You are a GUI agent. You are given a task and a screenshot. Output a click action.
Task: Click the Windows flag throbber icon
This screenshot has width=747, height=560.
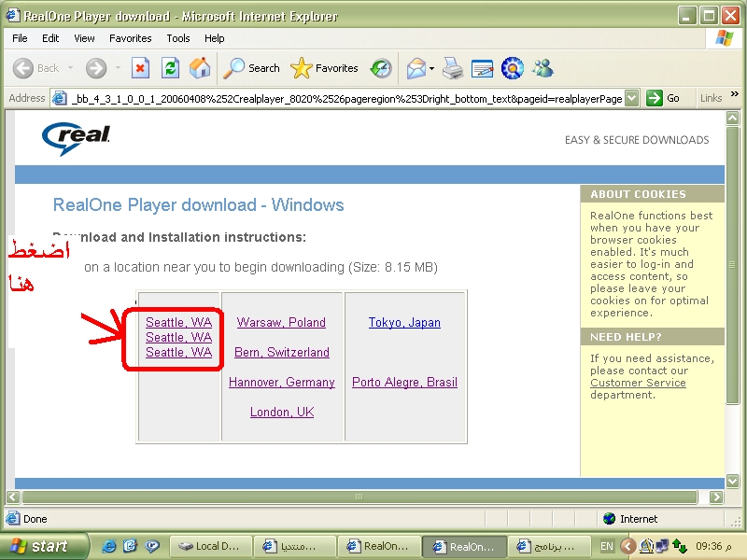tap(725, 38)
